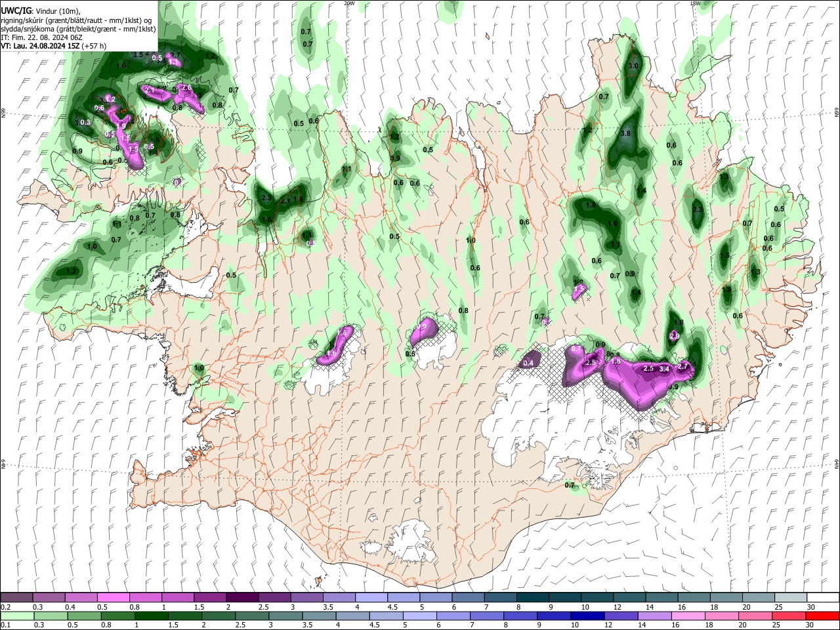
Task: Click the valid time 'VT: Lau. 24.08.2024 15Z'
Action: point(41,46)
